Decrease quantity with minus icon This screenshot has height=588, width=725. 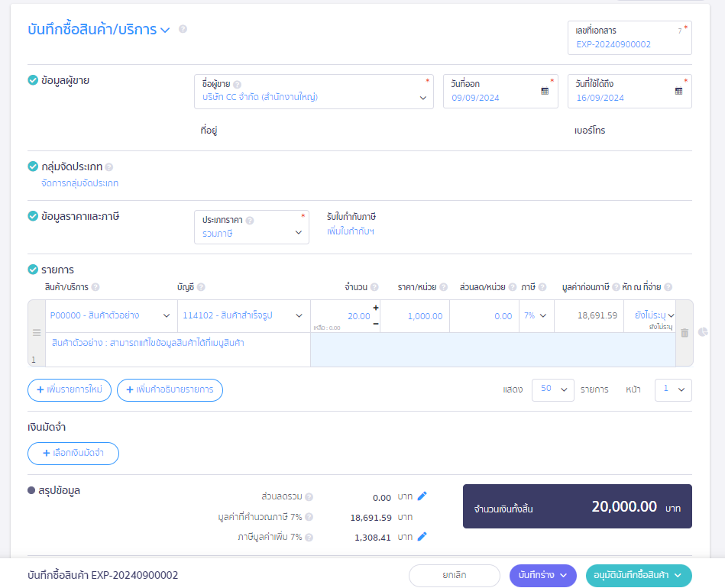tap(376, 324)
